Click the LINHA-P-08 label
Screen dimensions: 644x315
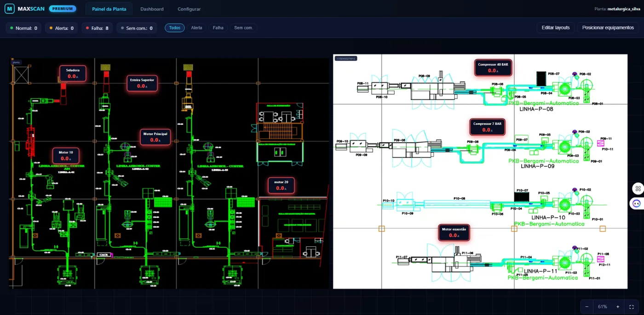[536, 109]
